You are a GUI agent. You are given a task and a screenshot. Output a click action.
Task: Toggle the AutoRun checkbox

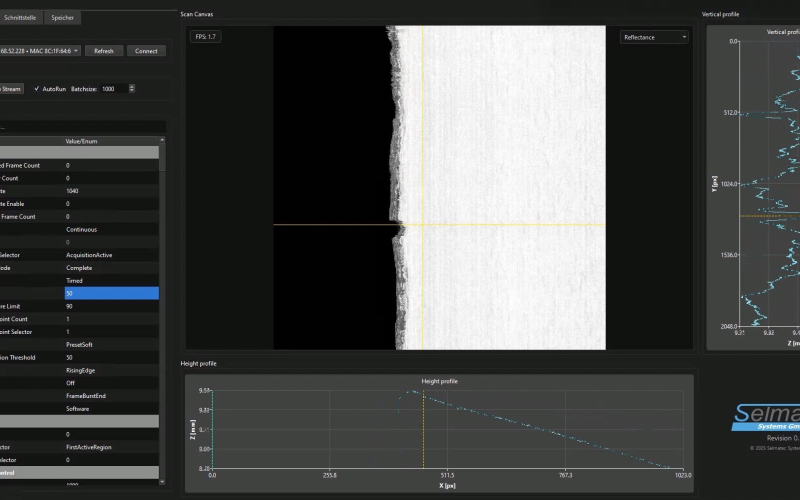pos(37,89)
